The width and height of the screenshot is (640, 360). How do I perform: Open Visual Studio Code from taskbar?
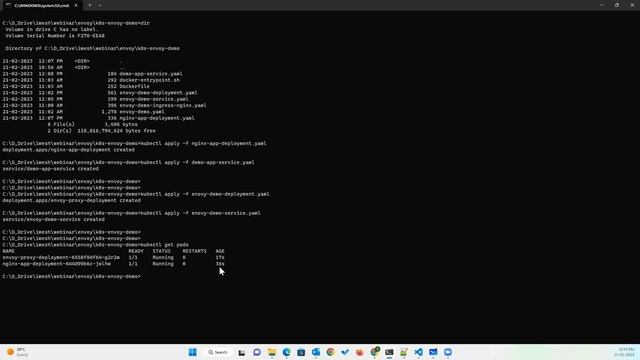tap(418, 352)
